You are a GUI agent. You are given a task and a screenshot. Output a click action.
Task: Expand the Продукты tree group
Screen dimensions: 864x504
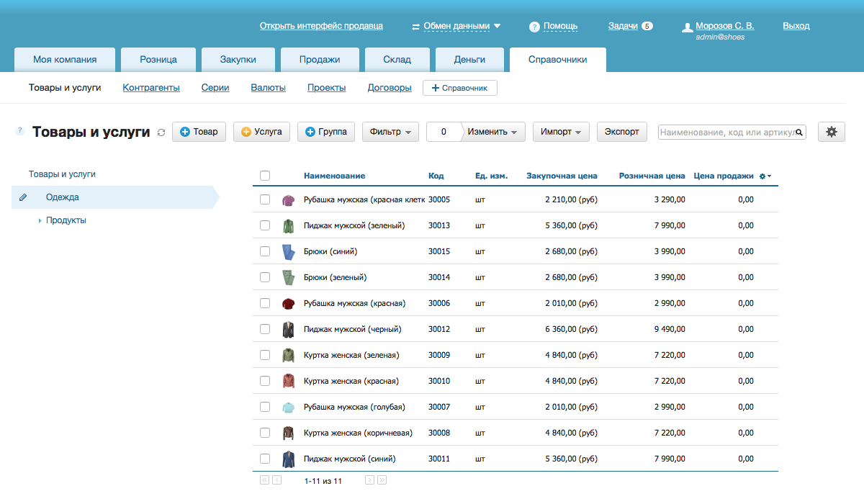click(x=40, y=221)
